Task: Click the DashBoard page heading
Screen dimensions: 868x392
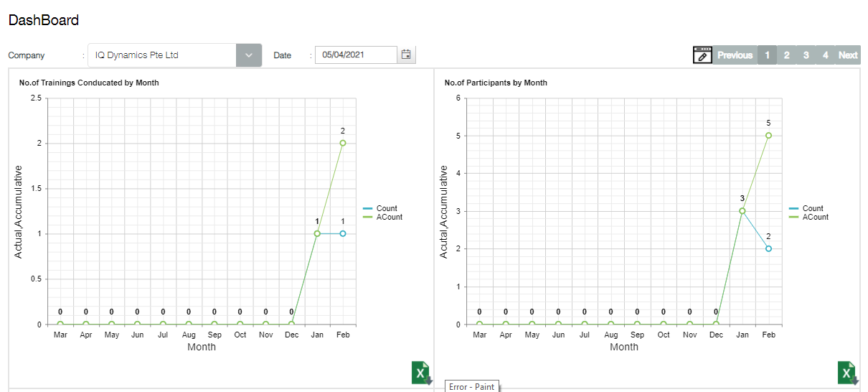Action: pos(44,20)
